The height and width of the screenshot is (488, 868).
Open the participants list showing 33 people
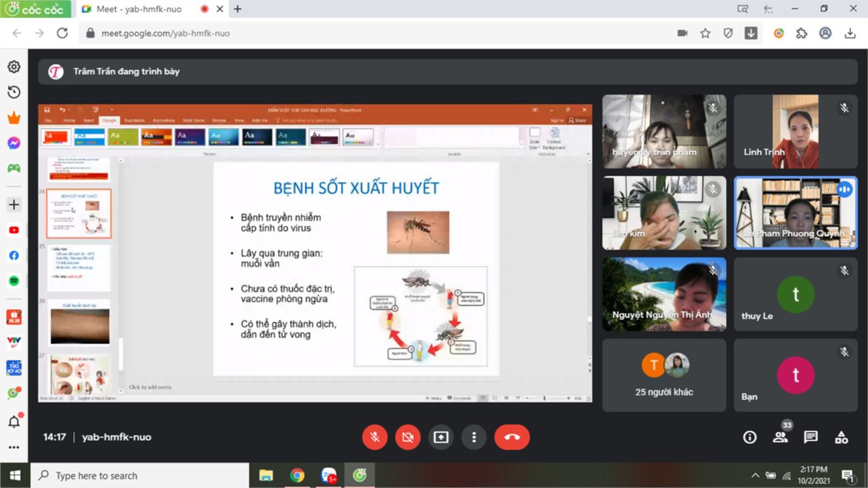click(x=780, y=437)
